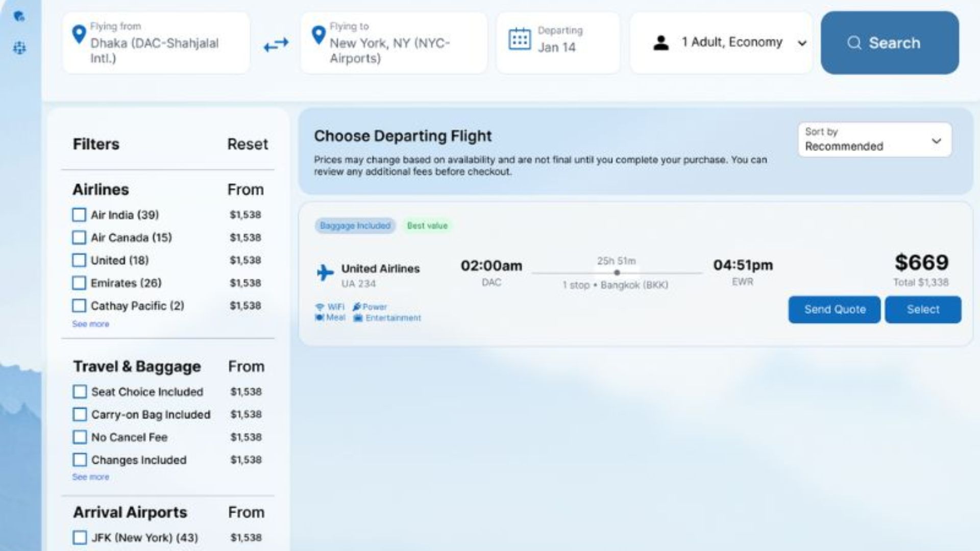Click the top globe icon in sidebar
This screenshot has width=980, height=551.
point(19,16)
